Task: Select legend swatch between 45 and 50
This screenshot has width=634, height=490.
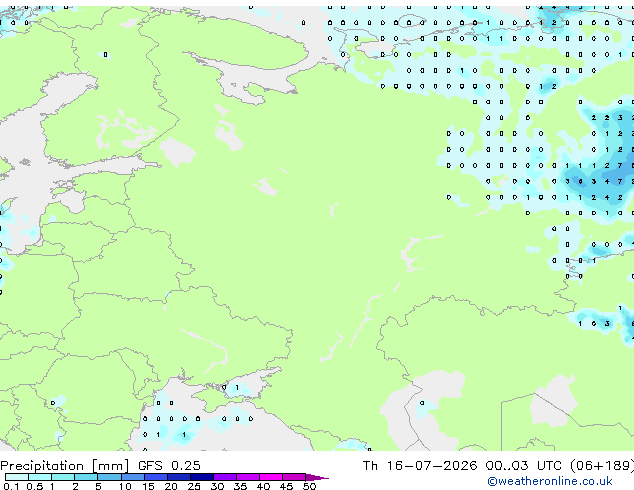Action: tap(294, 477)
